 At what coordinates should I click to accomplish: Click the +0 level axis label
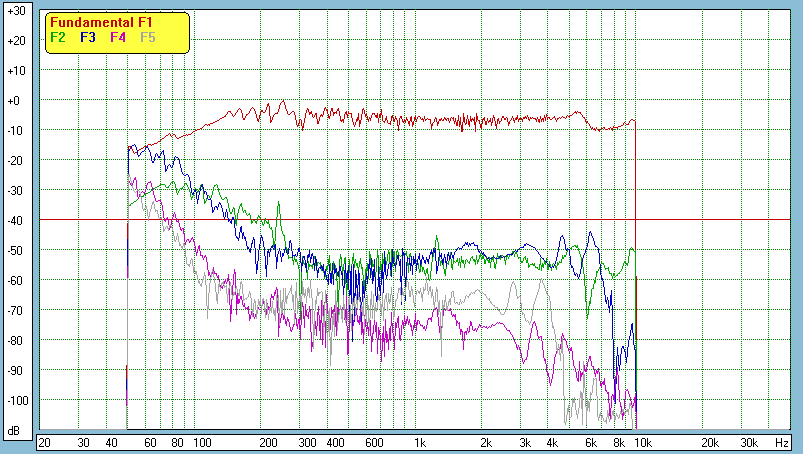[15, 101]
